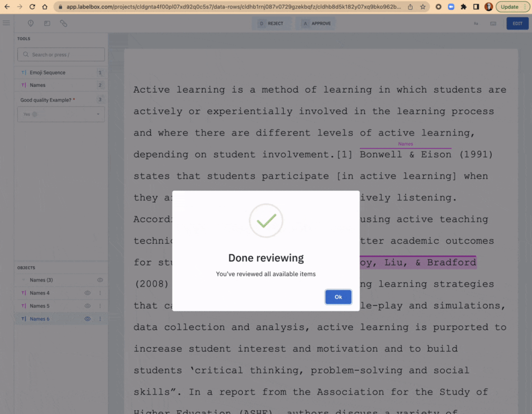Click the issue pin icon in toolbar
Screen dimensions: 532x414
31,24
